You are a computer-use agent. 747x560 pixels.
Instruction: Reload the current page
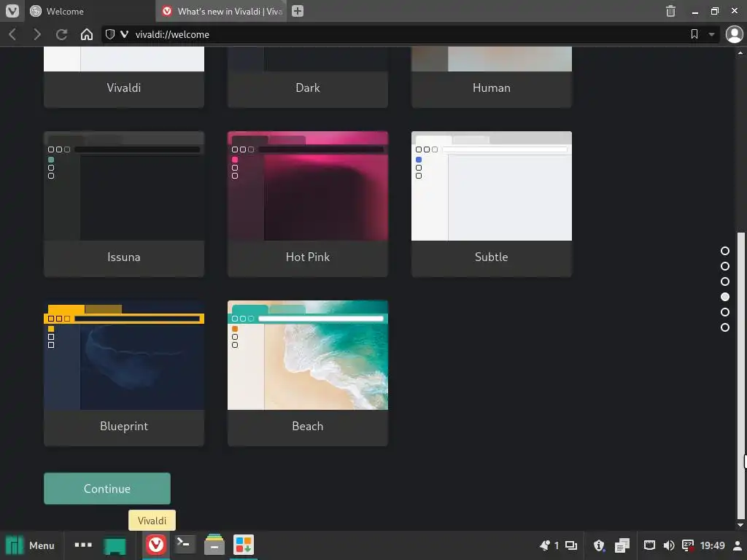tap(61, 34)
